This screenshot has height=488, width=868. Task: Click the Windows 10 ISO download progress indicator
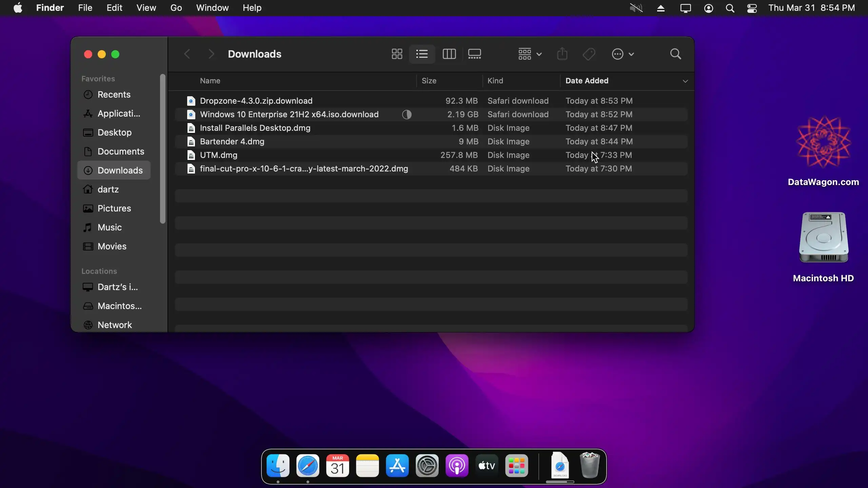coord(407,115)
